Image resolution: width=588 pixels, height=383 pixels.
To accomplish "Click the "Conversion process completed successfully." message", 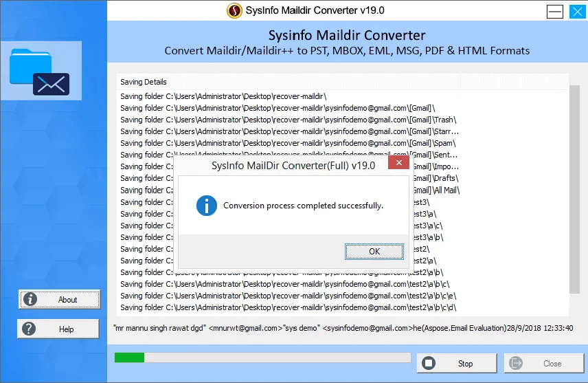I will [x=304, y=206].
